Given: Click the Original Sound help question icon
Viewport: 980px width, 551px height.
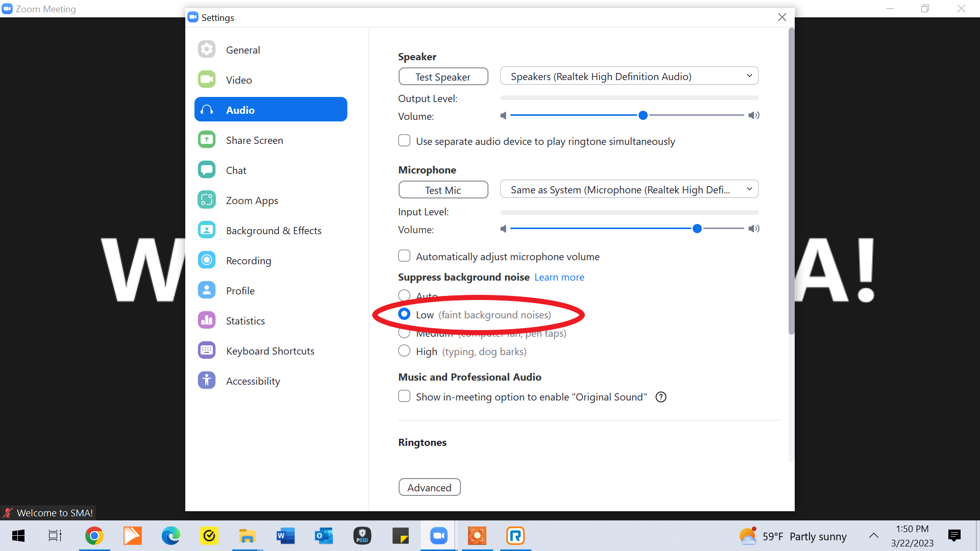Looking at the screenshot, I should [x=661, y=397].
